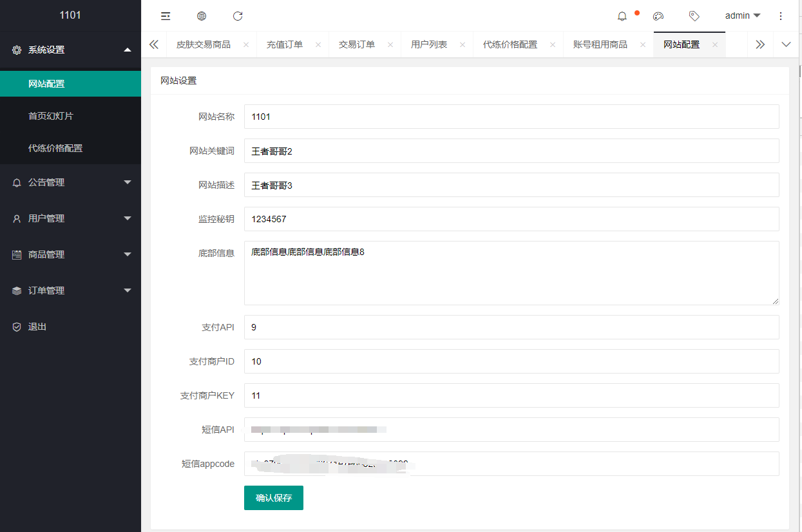Select the 系统设置 gear icon in sidebar
This screenshot has height=532, width=802.
17,50
